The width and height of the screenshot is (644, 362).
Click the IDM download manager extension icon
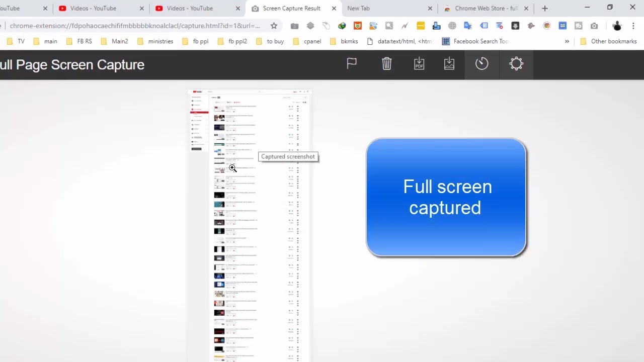point(514,25)
